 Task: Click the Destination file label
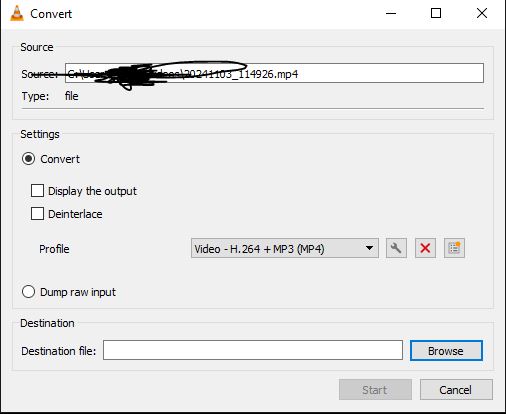pos(59,351)
